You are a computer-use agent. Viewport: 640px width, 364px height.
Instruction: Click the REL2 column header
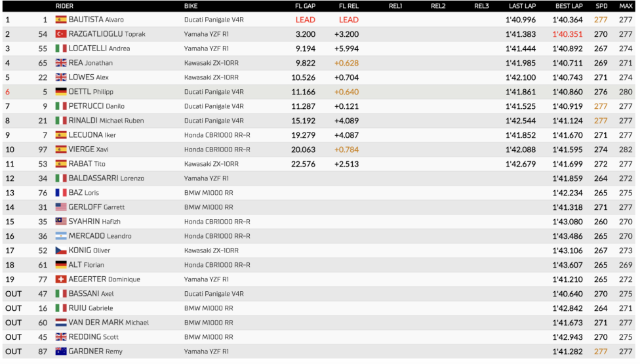click(x=439, y=6)
